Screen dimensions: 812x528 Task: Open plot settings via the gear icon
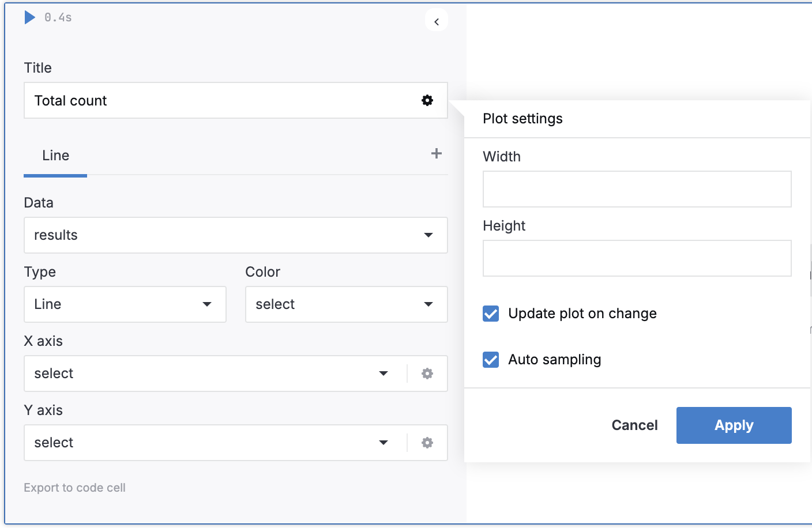pyautogui.click(x=427, y=100)
